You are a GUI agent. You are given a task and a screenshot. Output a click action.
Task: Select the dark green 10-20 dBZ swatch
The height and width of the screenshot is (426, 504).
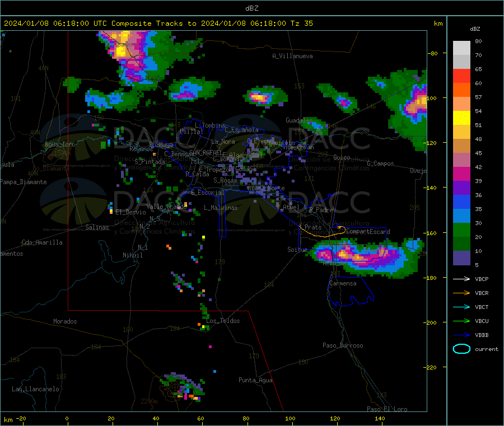461,244
